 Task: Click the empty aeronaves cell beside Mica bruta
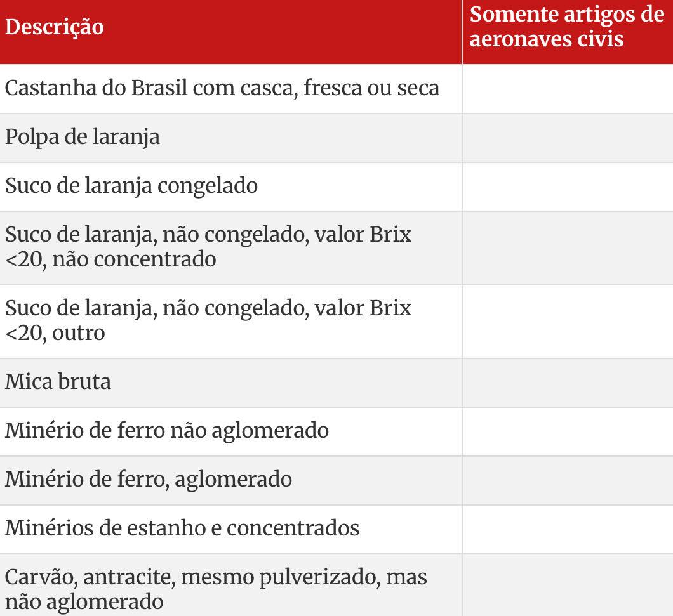pyautogui.click(x=567, y=382)
